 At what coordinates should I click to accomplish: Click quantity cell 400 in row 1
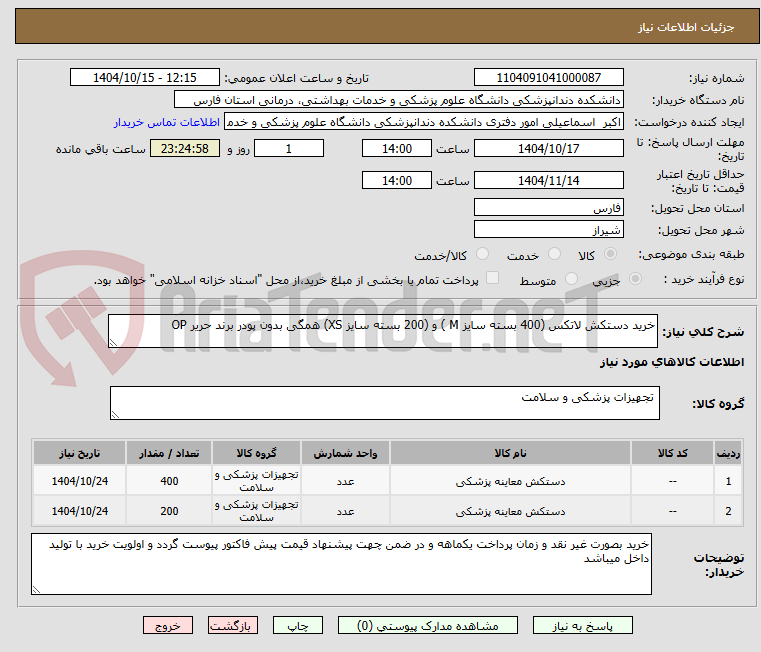(169, 481)
